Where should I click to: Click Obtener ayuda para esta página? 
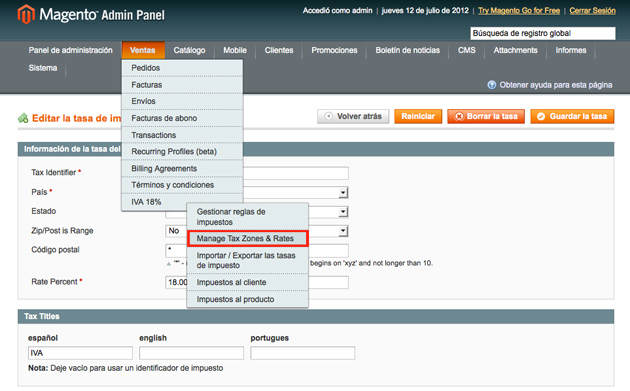point(556,85)
